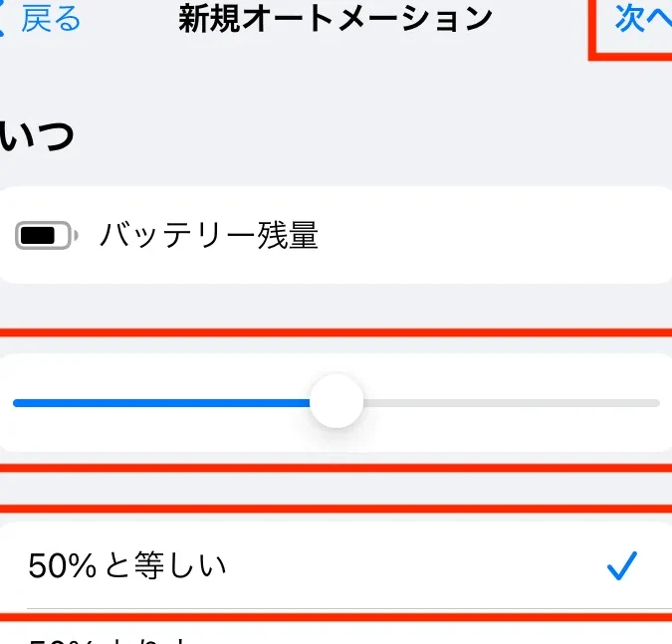Tap the separator line under 50%と等しい
672x644 pixels.
pos(349,609)
